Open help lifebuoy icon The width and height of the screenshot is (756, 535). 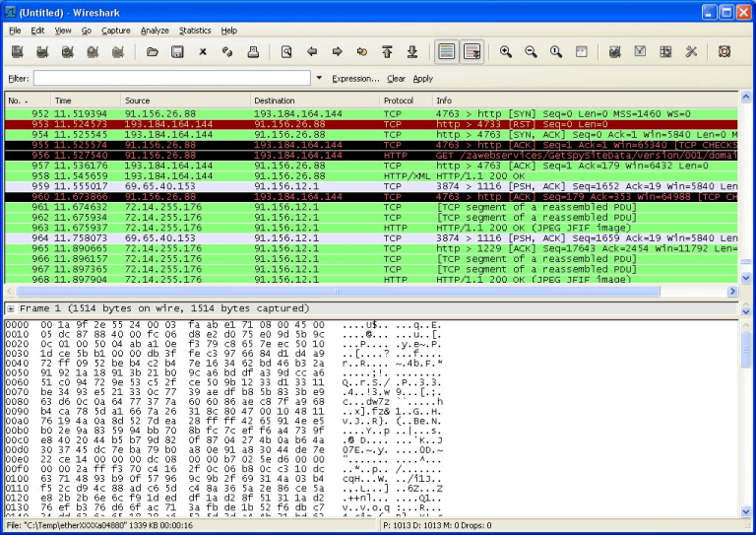point(724,51)
